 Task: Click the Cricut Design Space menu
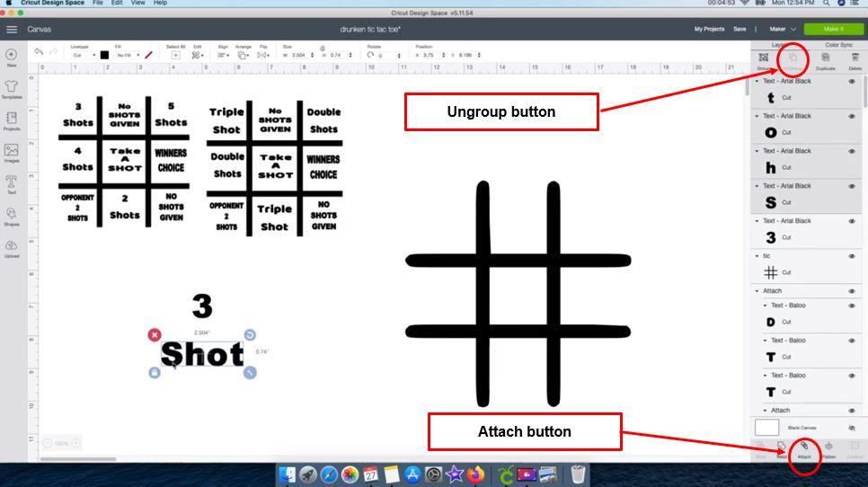(x=53, y=3)
